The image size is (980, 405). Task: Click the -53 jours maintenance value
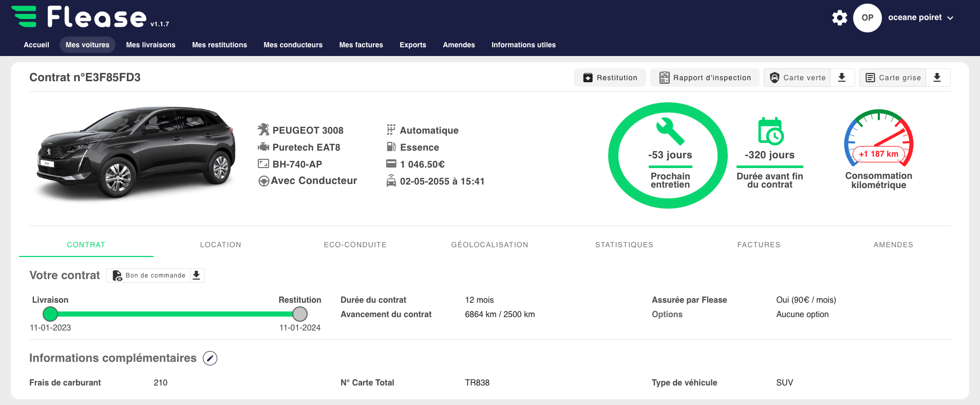[x=670, y=155]
